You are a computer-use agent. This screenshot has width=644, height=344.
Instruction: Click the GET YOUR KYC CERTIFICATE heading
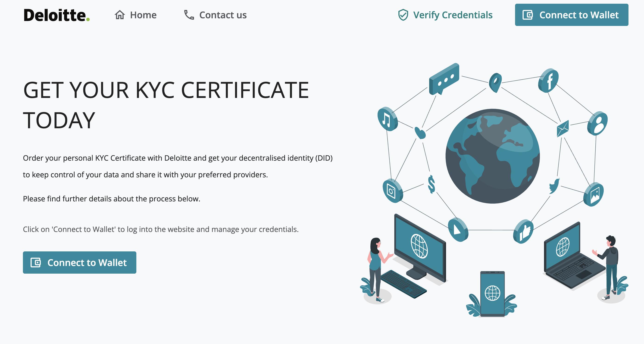tap(166, 105)
